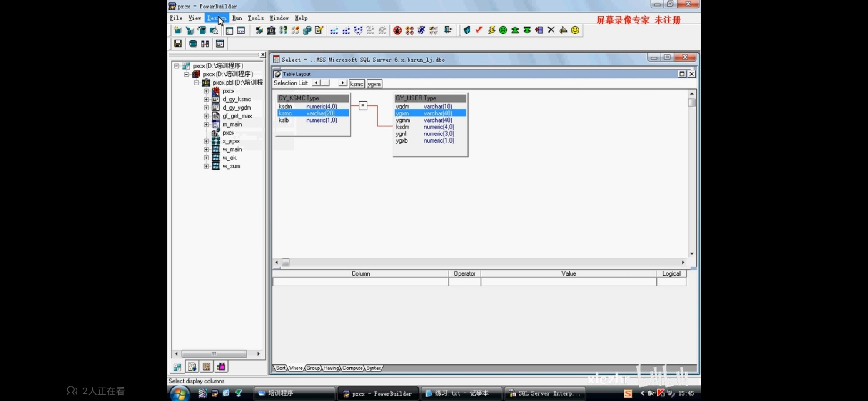This screenshot has width=868, height=401.
Task: Click the Full build workspace icon
Action: (346, 30)
